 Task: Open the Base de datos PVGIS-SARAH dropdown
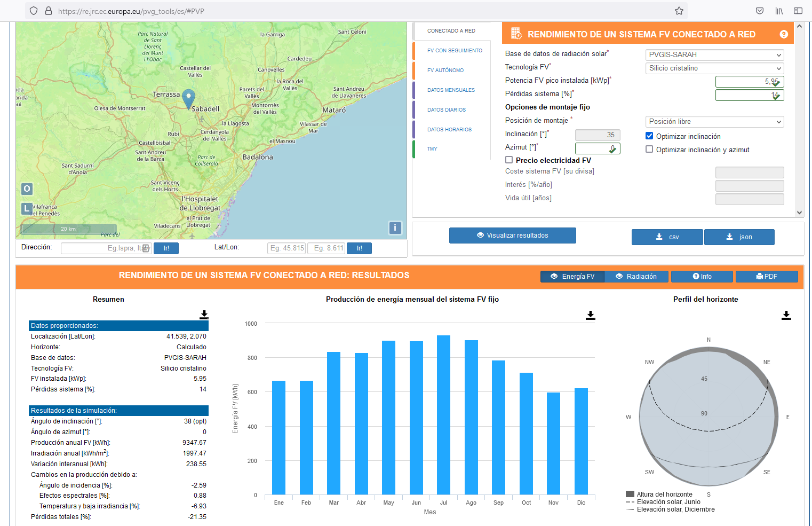(714, 54)
